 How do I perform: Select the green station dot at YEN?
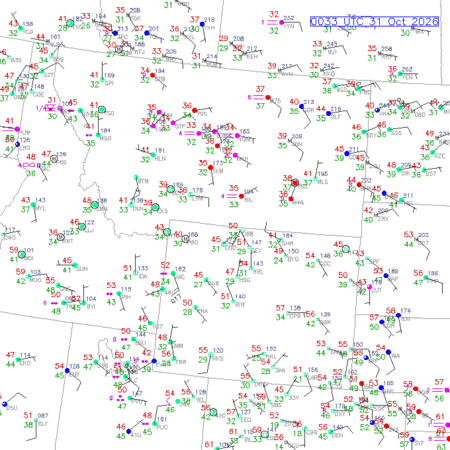400,74
